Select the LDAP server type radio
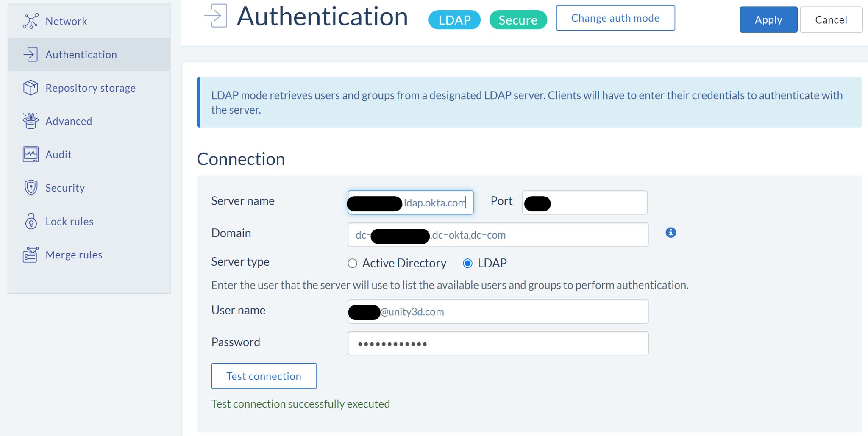 click(467, 264)
